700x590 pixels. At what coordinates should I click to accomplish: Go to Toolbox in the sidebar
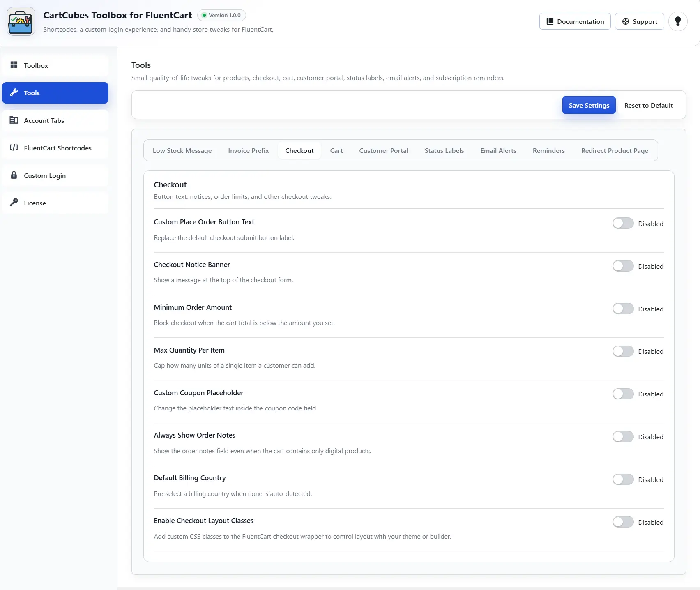55,65
